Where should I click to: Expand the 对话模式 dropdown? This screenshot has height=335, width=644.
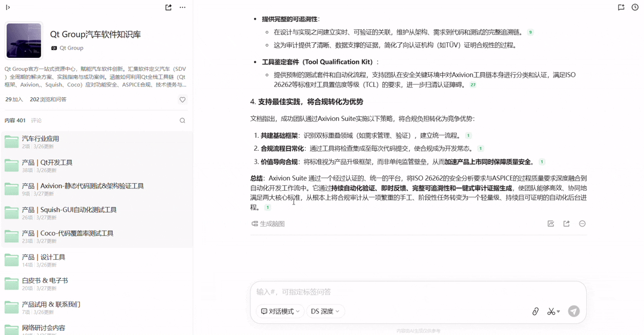point(280,311)
